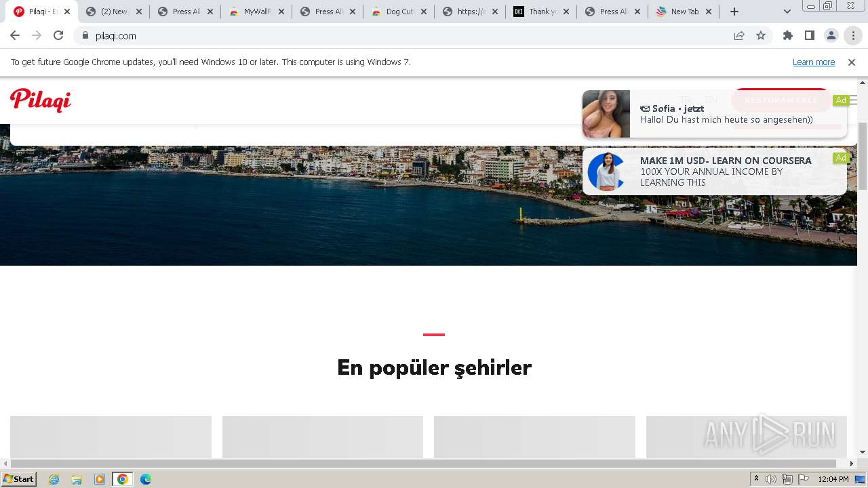Open the first popular city placeholder card

[x=111, y=437]
